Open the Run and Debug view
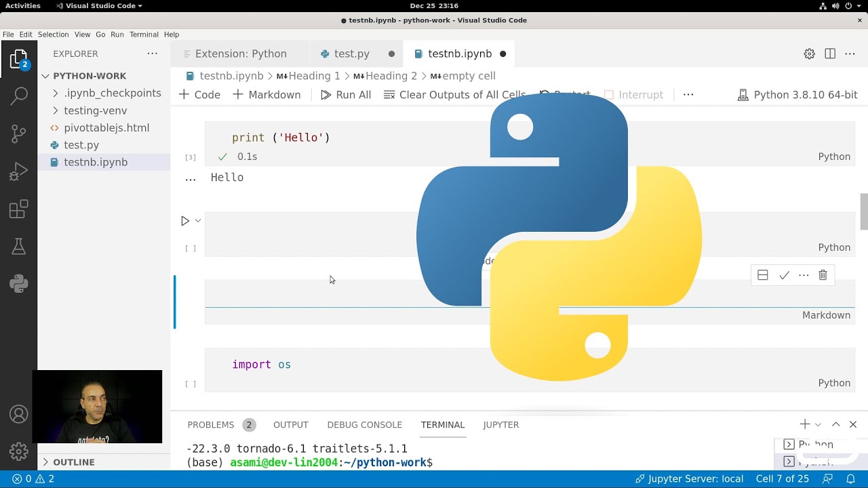Image resolution: width=868 pixels, height=488 pixels. click(x=19, y=171)
